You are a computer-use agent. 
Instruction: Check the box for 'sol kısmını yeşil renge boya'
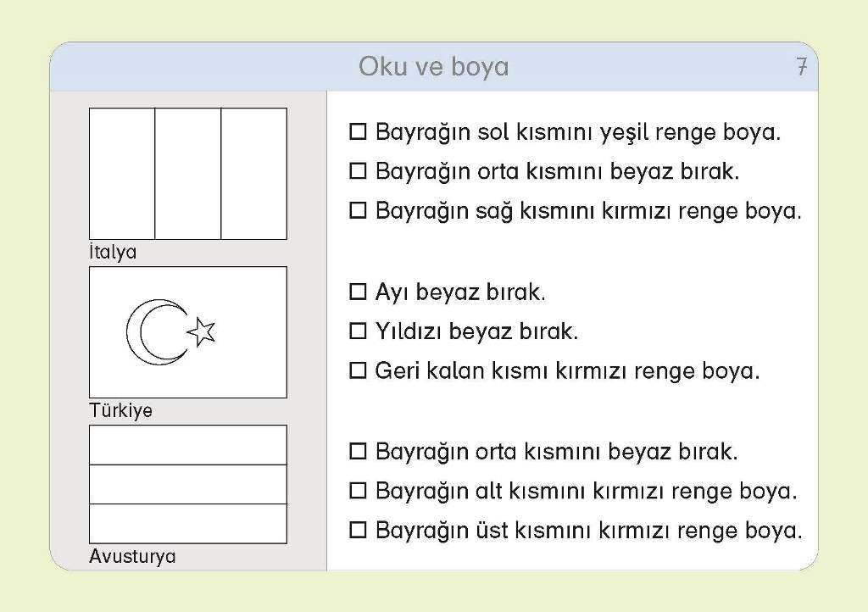(x=358, y=132)
